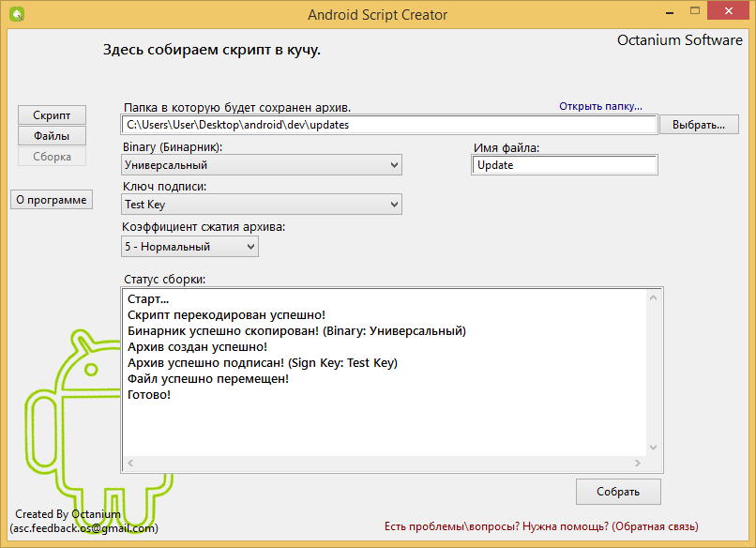Expand the Binary (Бинарник) dropdown

(262, 165)
